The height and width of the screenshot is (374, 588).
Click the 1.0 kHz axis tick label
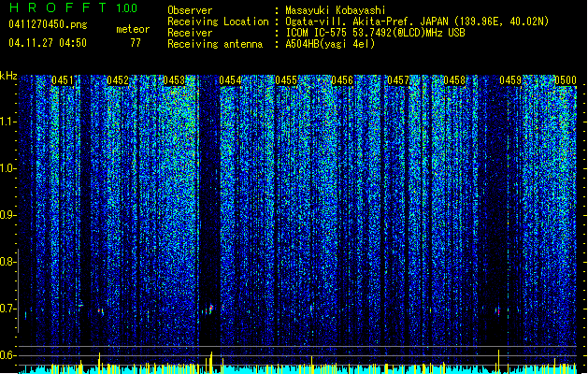pyautogui.click(x=7, y=168)
